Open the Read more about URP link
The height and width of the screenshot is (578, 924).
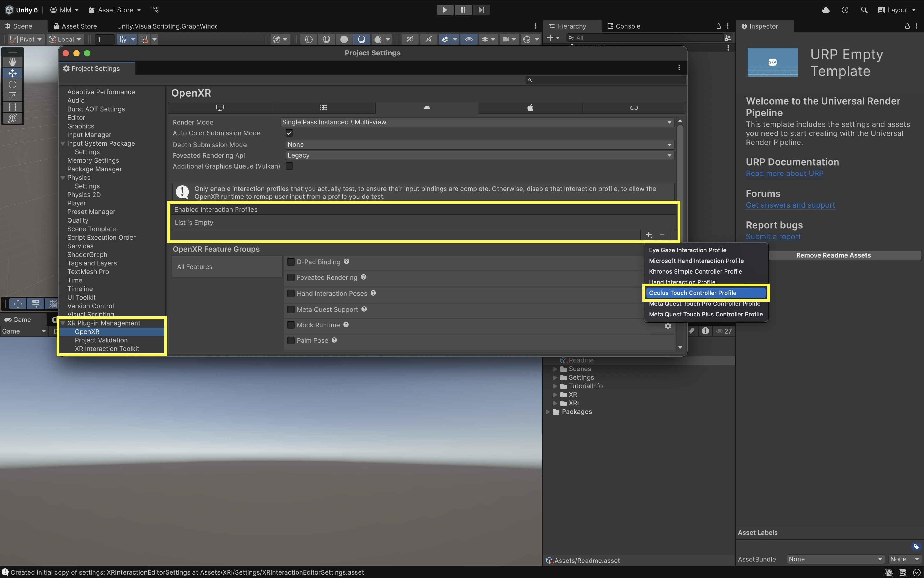pyautogui.click(x=784, y=174)
